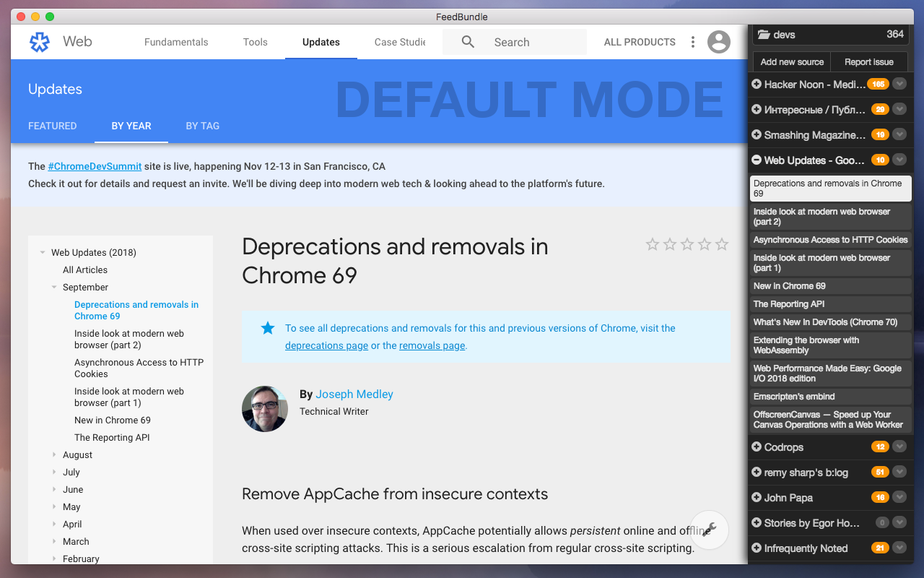
Task: Select the Updates nav tab
Action: click(x=321, y=42)
